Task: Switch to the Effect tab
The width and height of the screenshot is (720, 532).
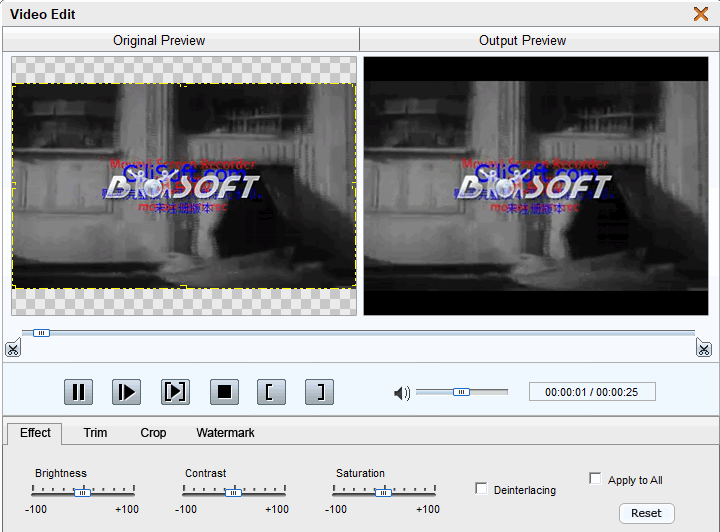Action: click(35, 433)
